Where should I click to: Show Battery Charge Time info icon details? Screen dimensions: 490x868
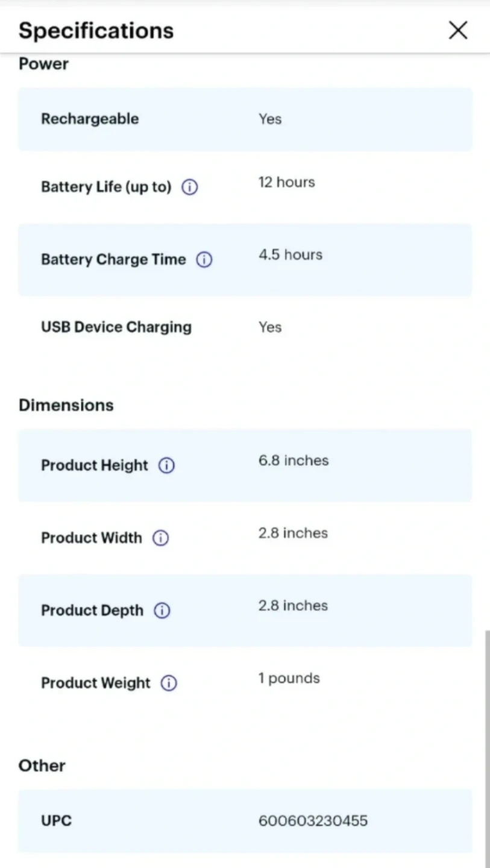pos(204,260)
